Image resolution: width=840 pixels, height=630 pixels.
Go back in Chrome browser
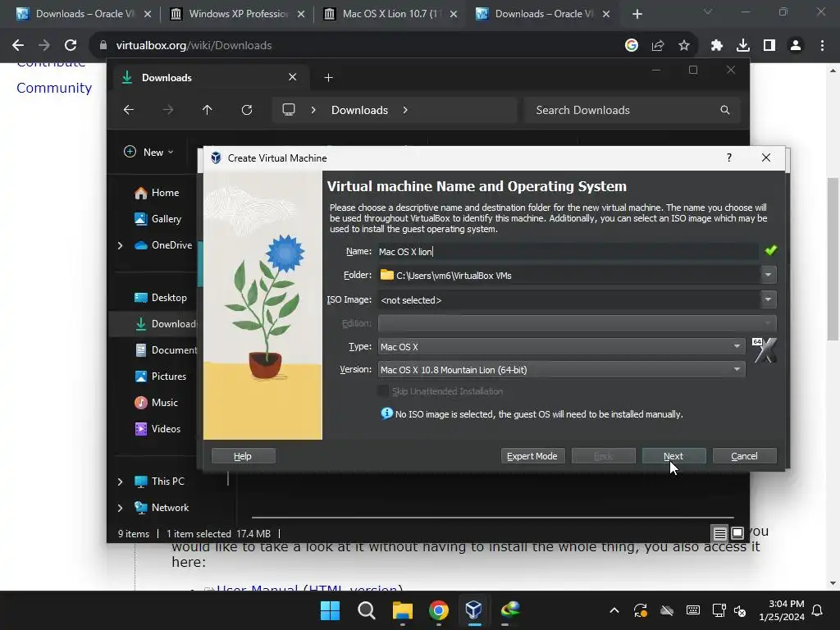click(x=18, y=46)
